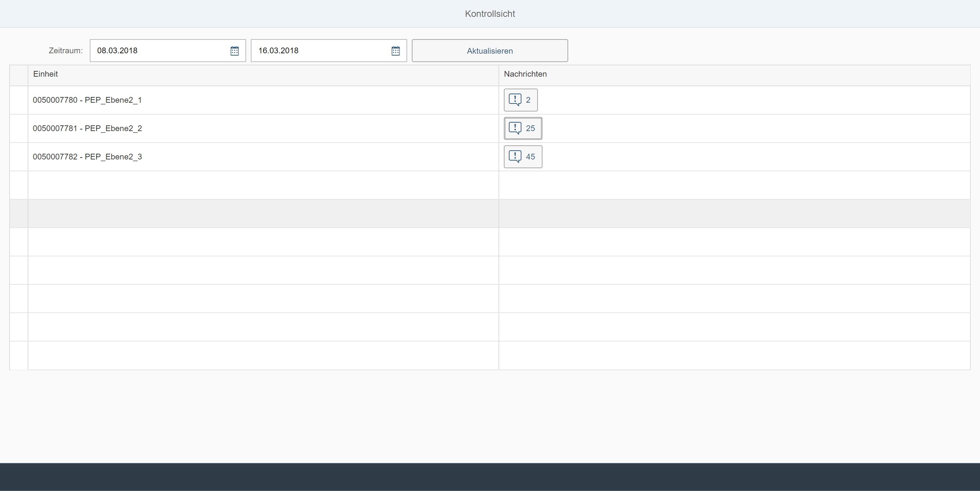Image resolution: width=980 pixels, height=491 pixels.
Task: Open calendar picker for end date 16.03.2018
Action: point(395,51)
